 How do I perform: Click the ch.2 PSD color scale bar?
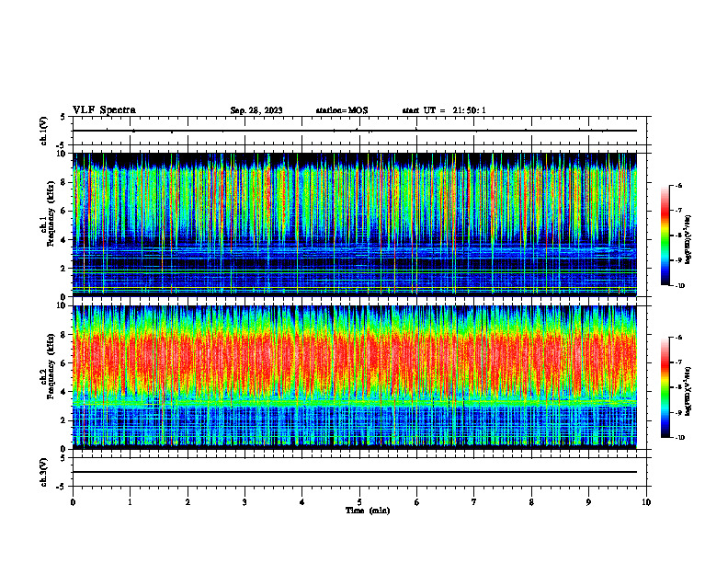tap(665, 387)
